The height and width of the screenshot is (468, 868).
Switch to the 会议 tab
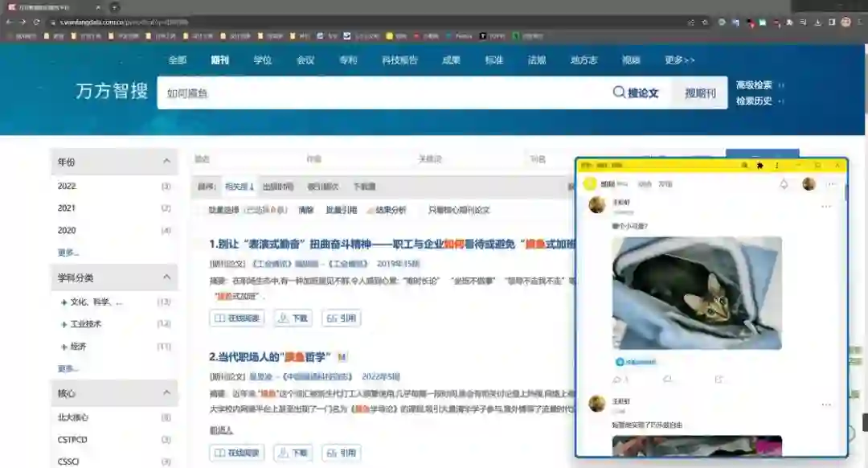point(305,60)
